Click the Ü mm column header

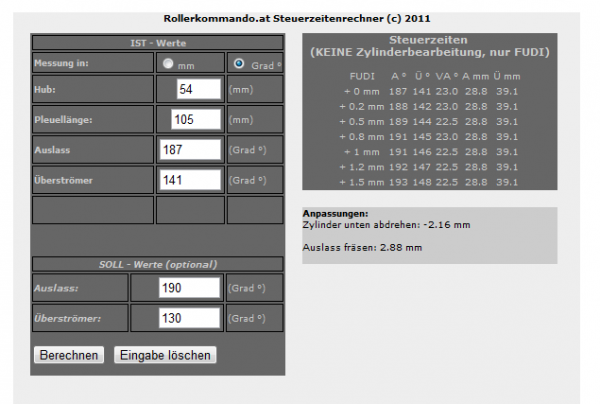click(x=507, y=77)
